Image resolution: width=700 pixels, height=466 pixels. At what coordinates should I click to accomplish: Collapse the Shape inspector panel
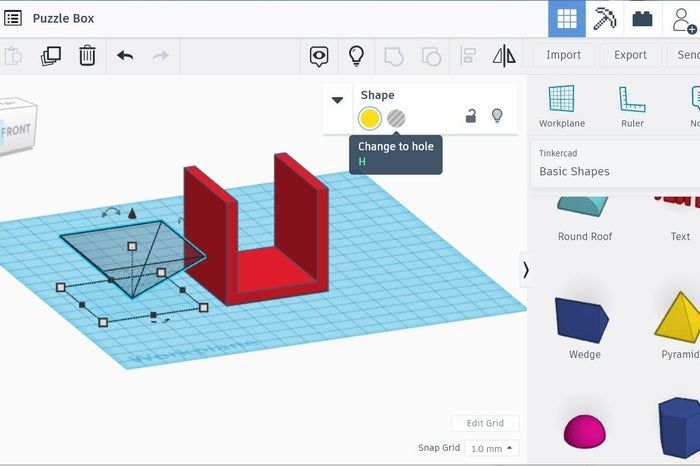click(x=337, y=100)
